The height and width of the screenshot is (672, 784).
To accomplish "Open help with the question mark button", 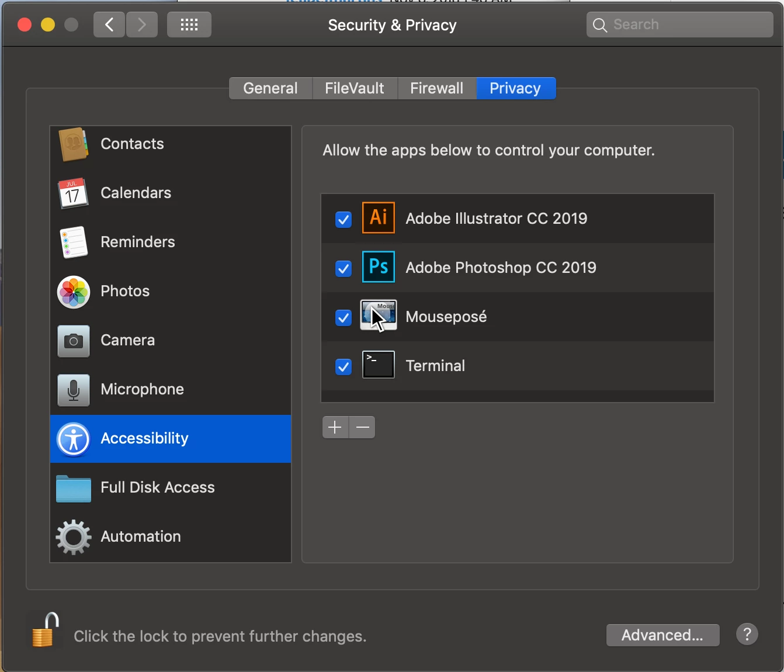I will (x=747, y=634).
